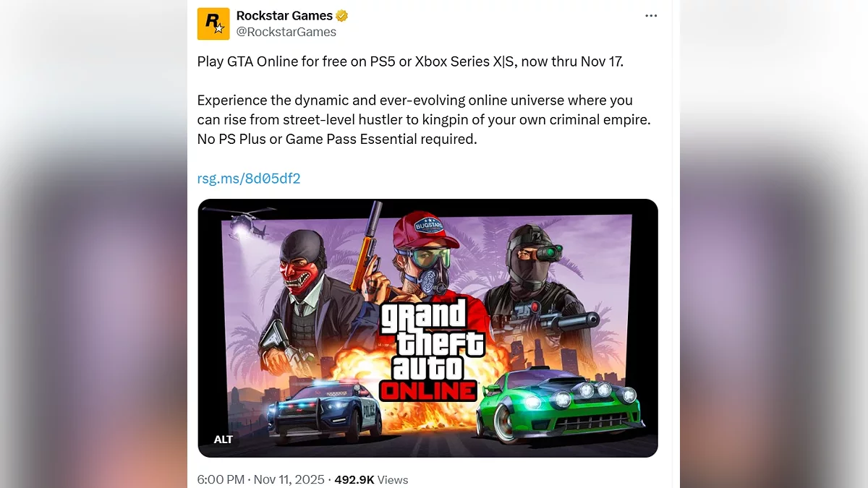Open the rsg.ms/8d05df2 link
Screen dimensions: 868x488
249,179
